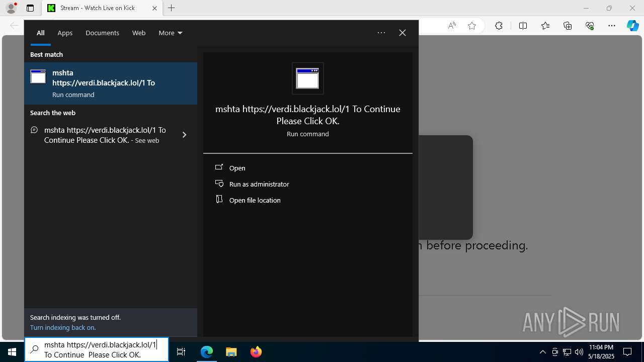Click Open in the preview pane
The height and width of the screenshot is (362, 644).
click(x=237, y=168)
